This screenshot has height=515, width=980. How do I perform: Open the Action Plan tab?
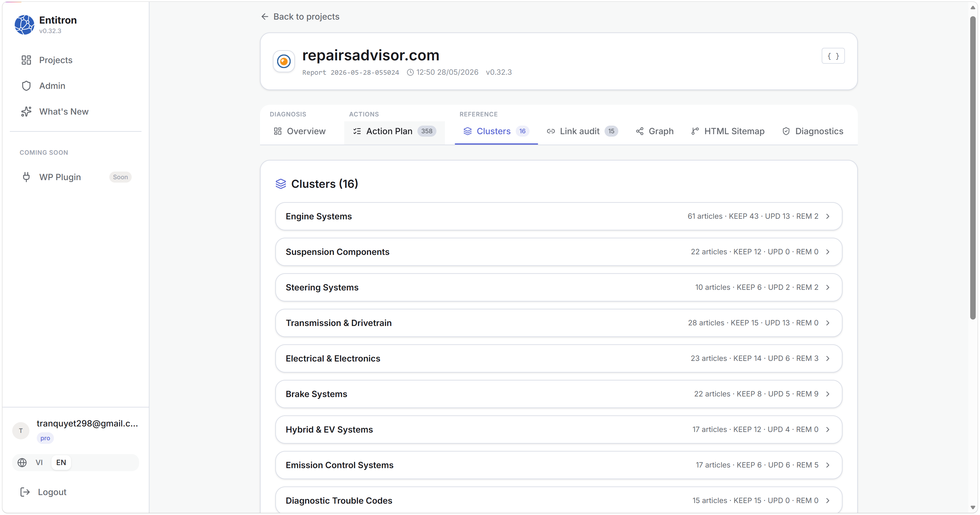pyautogui.click(x=394, y=131)
